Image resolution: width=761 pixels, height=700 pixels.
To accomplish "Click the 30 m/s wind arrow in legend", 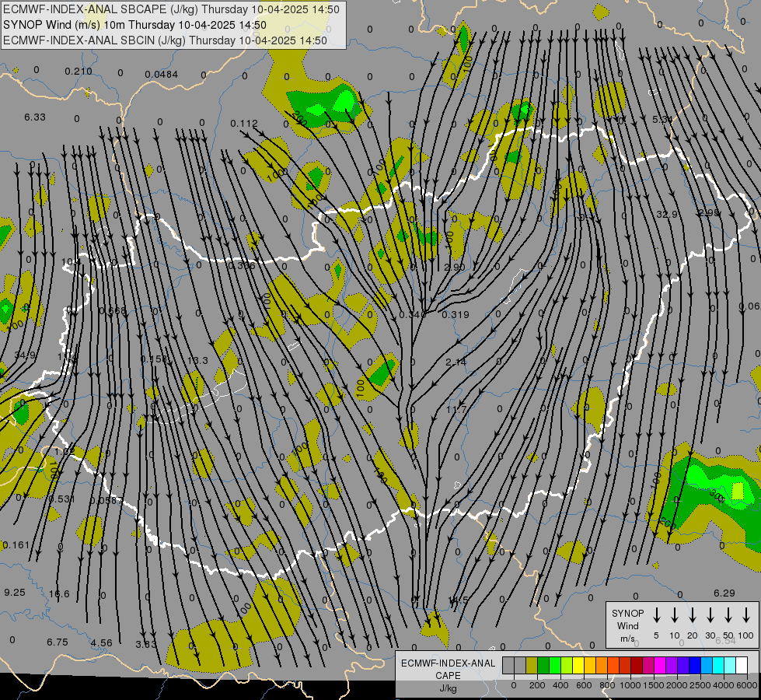I will tap(710, 615).
